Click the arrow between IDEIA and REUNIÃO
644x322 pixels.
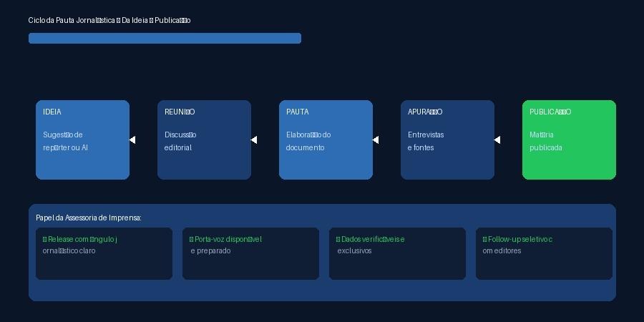pyautogui.click(x=132, y=140)
